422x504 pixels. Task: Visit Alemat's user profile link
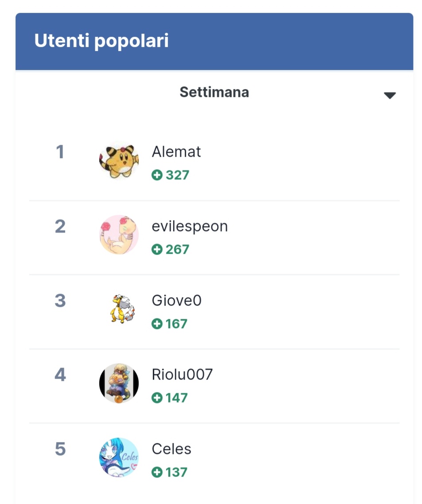tap(176, 152)
